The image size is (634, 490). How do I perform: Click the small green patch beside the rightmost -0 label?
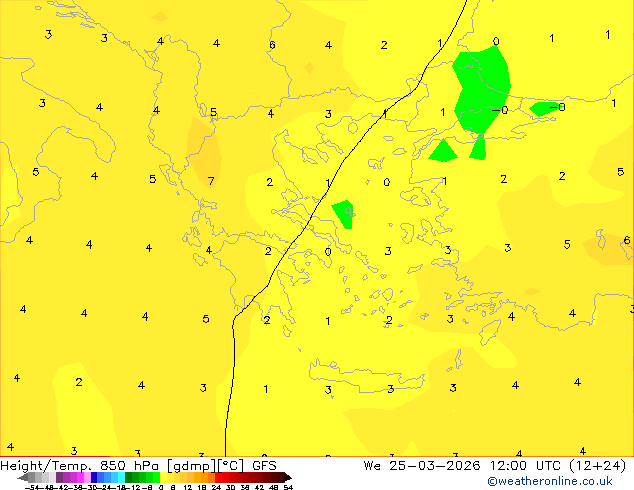543,108
